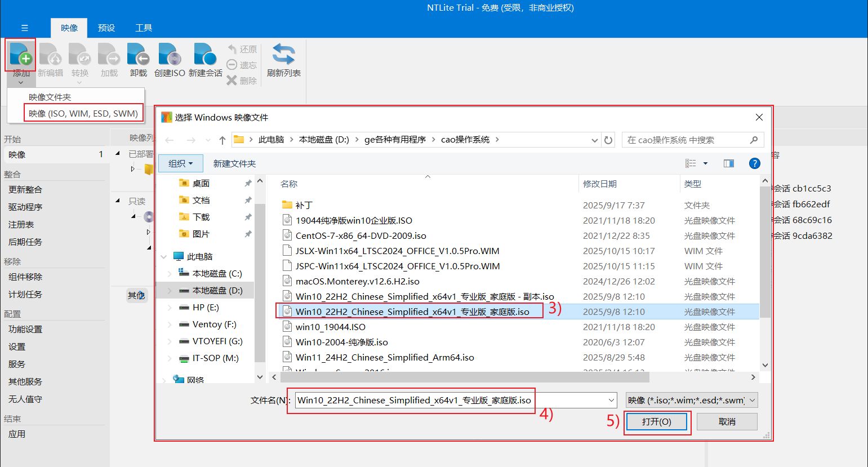
Task: Click the Add image icon in ribbon
Action: (21, 55)
